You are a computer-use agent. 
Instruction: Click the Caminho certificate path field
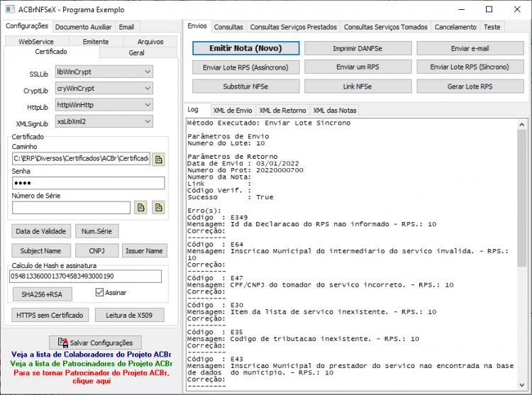point(81,159)
